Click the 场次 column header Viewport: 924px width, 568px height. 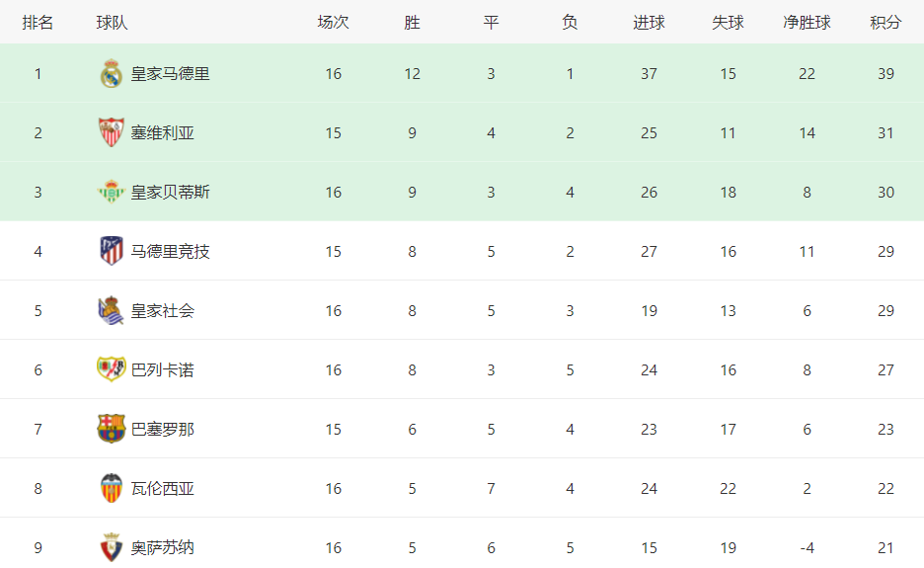click(333, 23)
